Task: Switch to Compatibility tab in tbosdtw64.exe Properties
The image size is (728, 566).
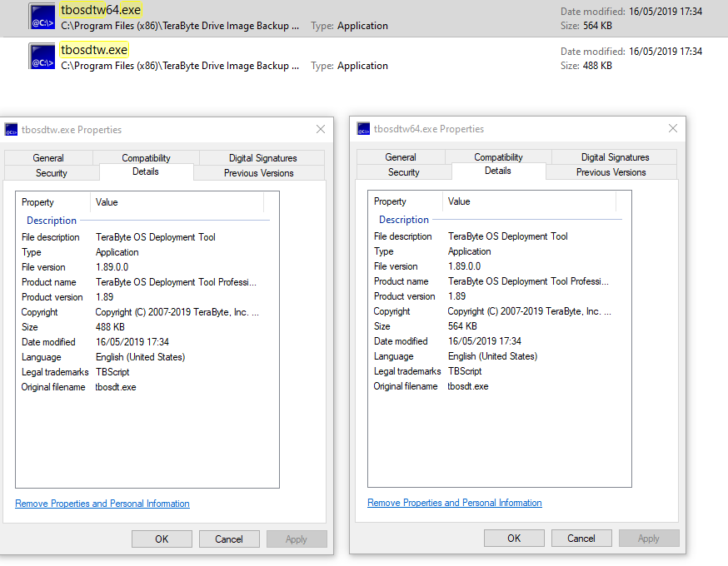Action: [498, 156]
